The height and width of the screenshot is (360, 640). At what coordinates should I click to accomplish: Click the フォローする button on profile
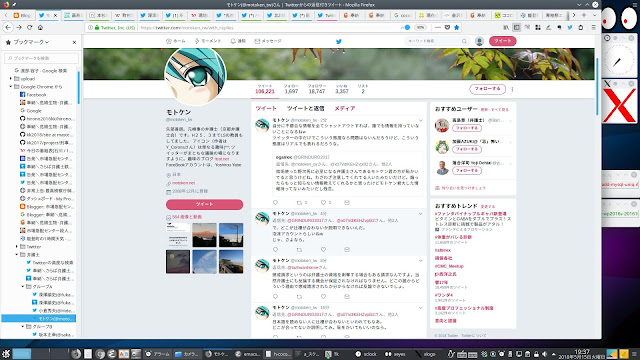point(487,89)
